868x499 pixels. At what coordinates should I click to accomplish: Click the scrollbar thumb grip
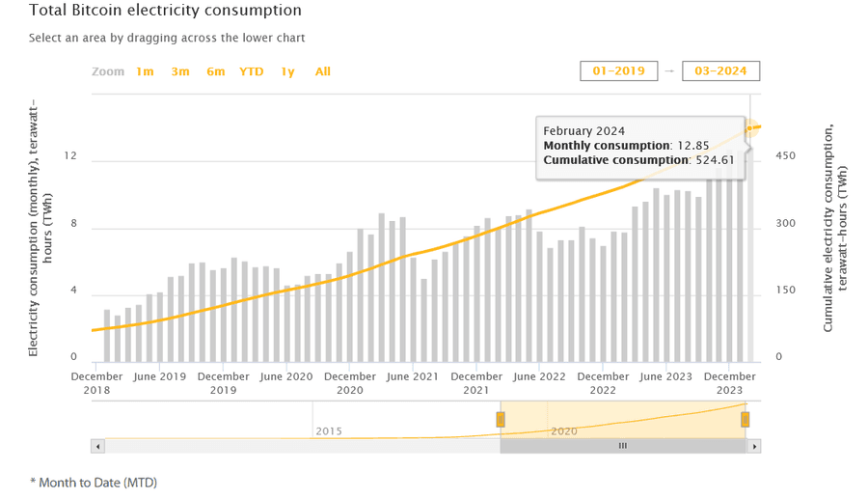[x=623, y=446]
